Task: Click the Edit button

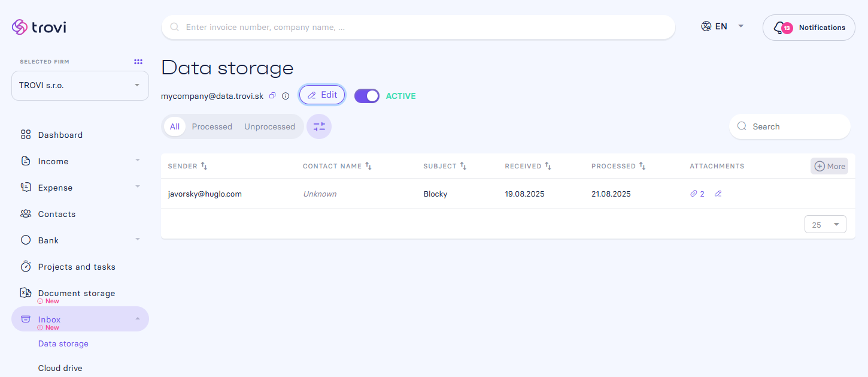Action: click(322, 95)
